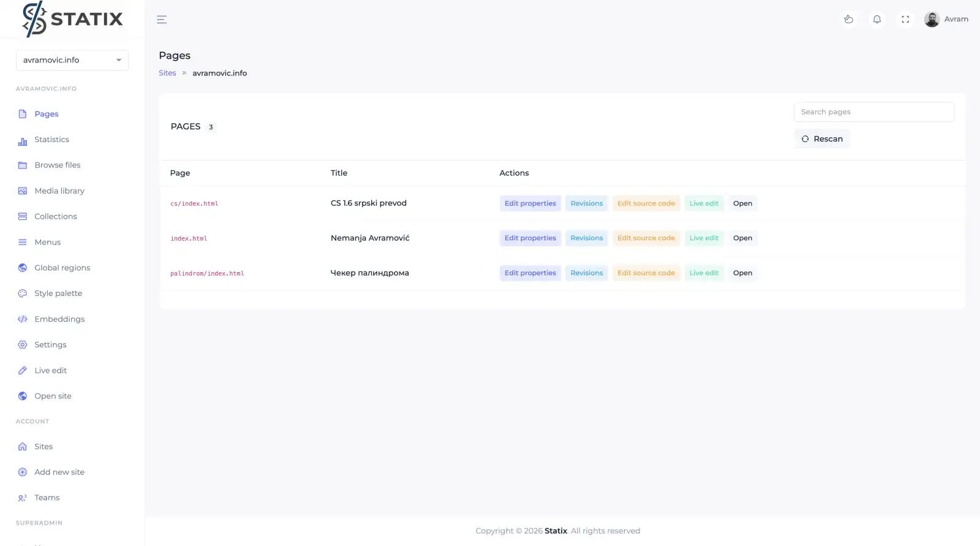
Task: Open the notifications bell
Action: click(877, 20)
